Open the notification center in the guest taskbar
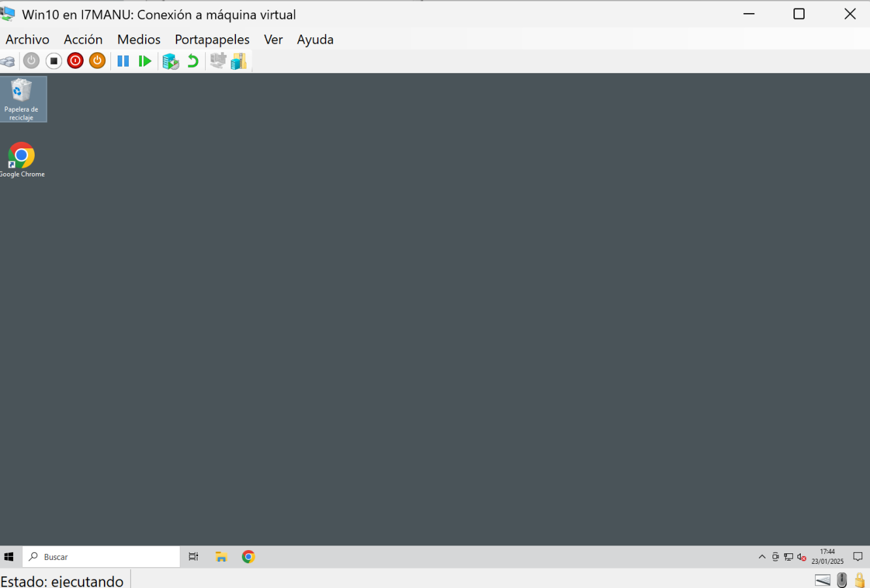The height and width of the screenshot is (588, 870). (x=858, y=557)
